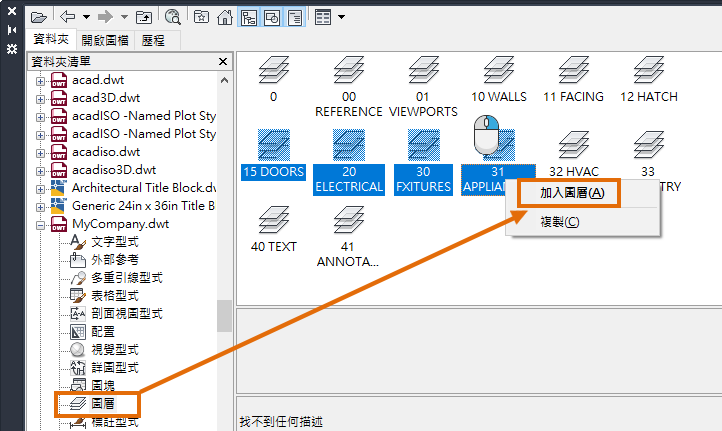
Task: Open the back history dropdown arrow
Action: pos(86,17)
